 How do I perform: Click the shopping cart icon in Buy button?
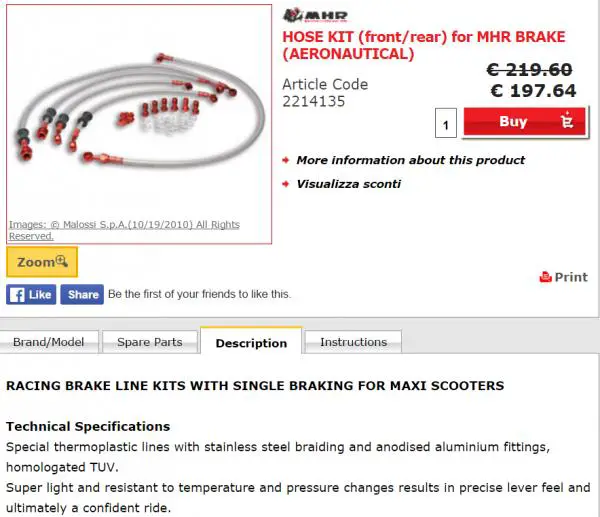(x=567, y=121)
